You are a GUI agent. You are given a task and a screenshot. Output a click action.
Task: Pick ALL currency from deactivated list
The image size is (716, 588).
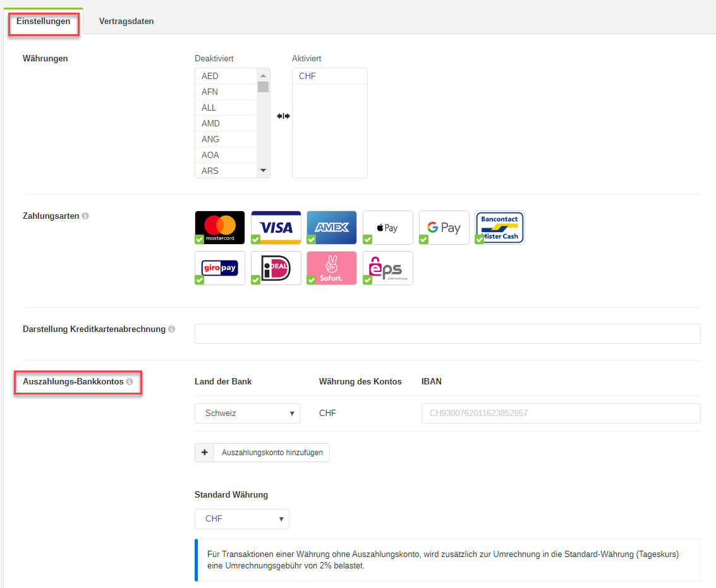[x=226, y=108]
